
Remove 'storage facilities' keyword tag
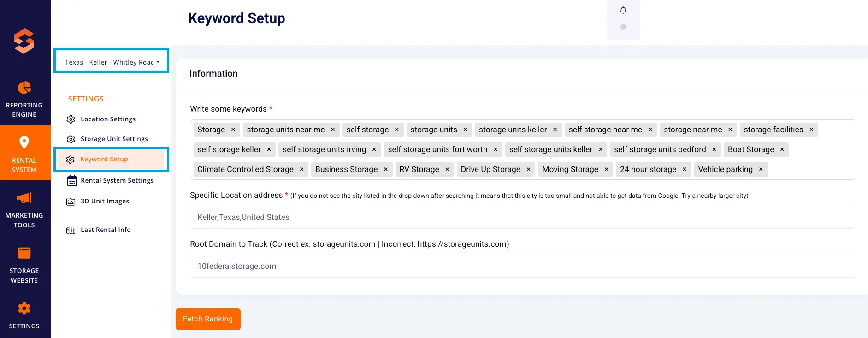pyautogui.click(x=811, y=130)
